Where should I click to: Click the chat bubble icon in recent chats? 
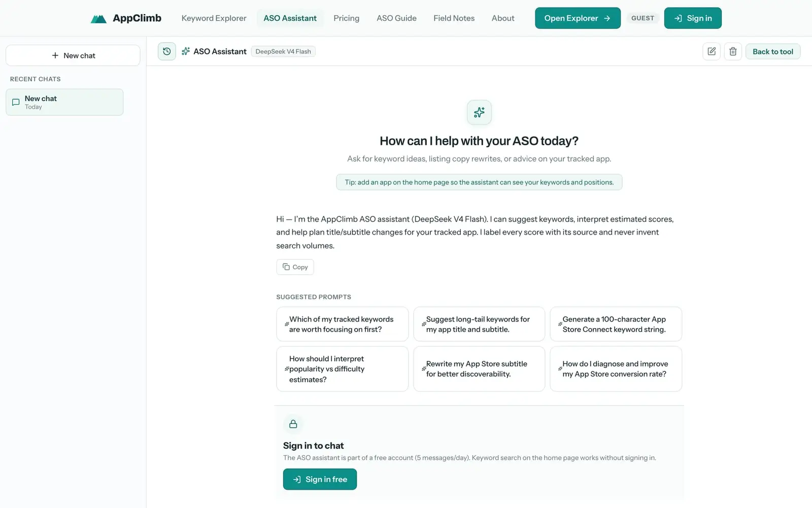pyautogui.click(x=16, y=102)
